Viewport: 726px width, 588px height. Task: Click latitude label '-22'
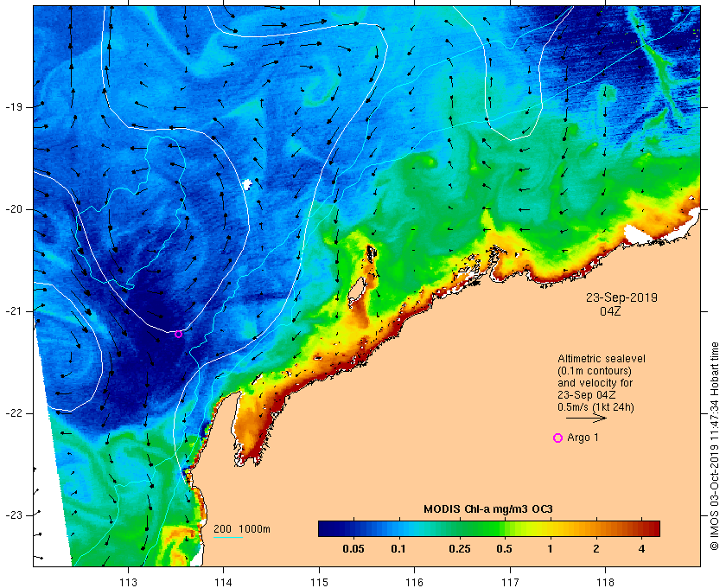14,412
